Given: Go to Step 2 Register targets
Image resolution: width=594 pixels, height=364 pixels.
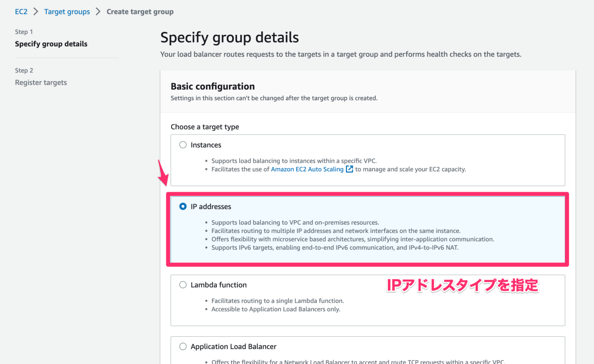Looking at the screenshot, I should point(41,82).
